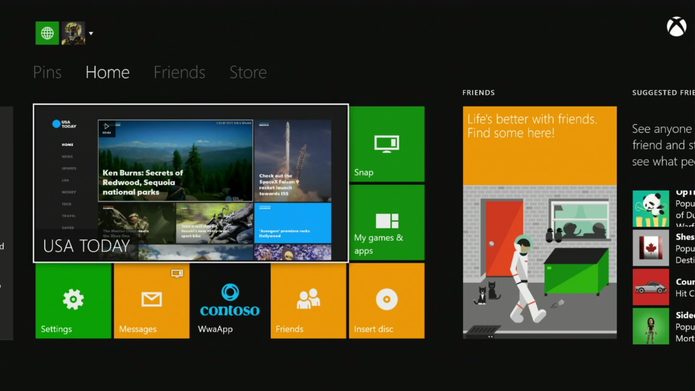Launch the contoso WwaApp tile
This screenshot has width=695, height=391.
(x=230, y=301)
